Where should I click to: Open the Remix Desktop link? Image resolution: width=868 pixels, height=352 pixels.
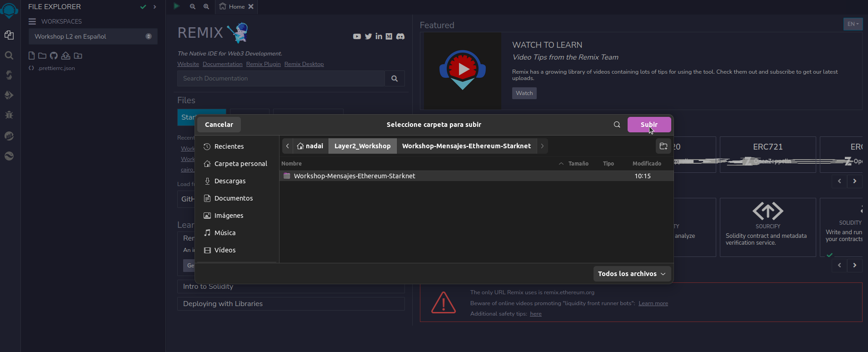coord(304,64)
